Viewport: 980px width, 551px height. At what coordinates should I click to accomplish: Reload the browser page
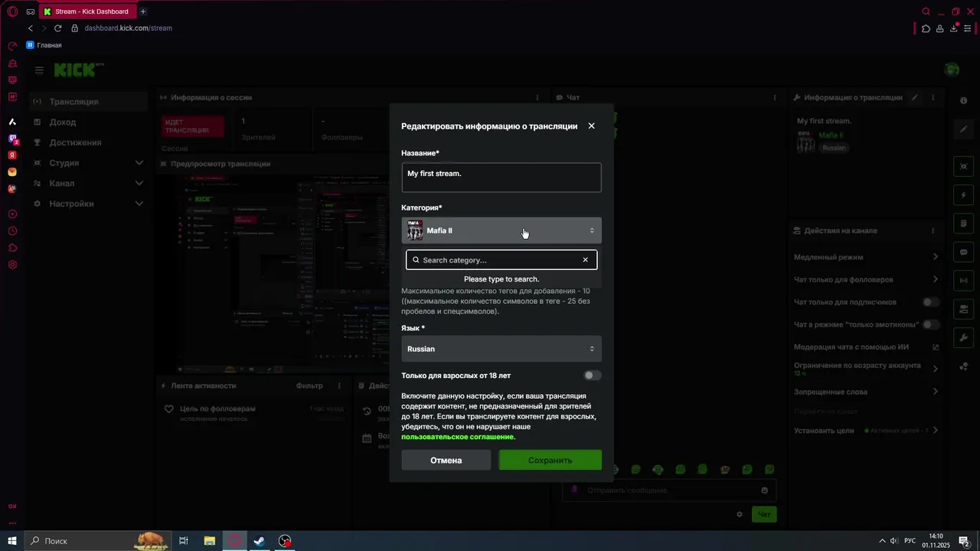(57, 28)
